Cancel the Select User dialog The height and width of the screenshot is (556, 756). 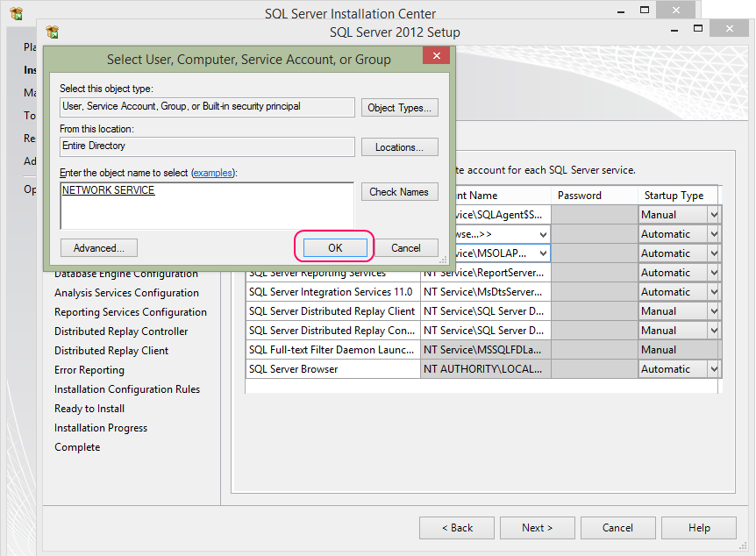(x=405, y=248)
